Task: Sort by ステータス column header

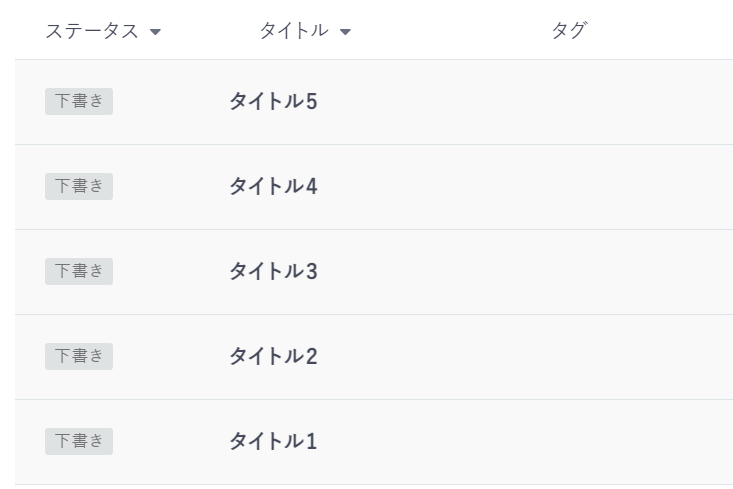Action: [x=92, y=31]
